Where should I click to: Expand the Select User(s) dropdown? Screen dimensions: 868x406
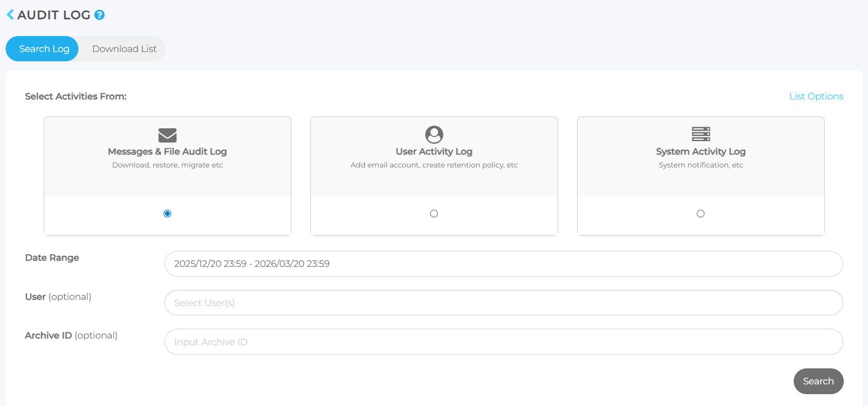click(503, 303)
